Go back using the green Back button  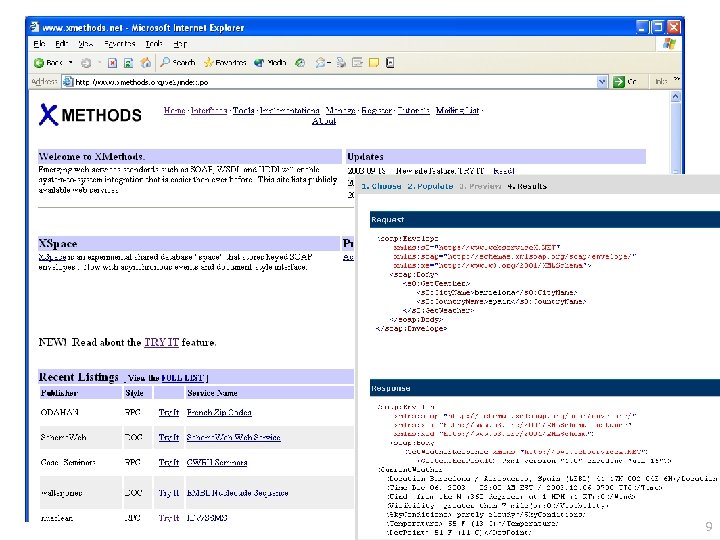(48, 63)
